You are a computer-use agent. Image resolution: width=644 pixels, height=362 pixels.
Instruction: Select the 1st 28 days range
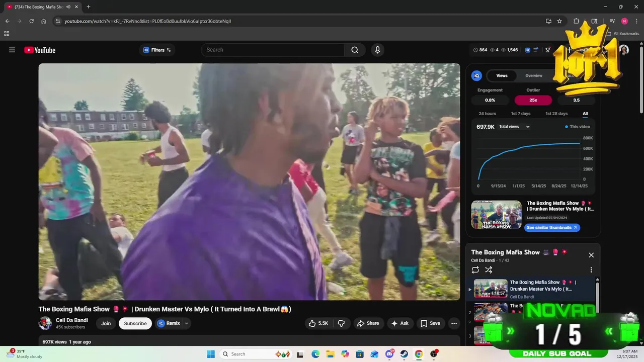click(556, 114)
